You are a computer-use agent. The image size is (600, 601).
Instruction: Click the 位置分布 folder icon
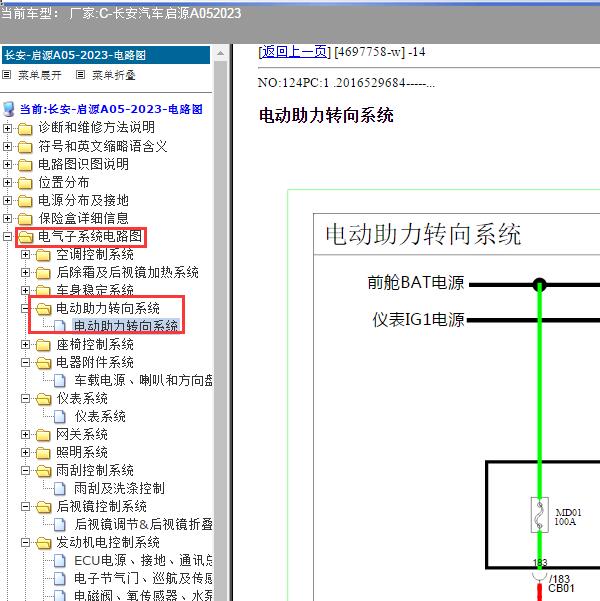[25, 183]
